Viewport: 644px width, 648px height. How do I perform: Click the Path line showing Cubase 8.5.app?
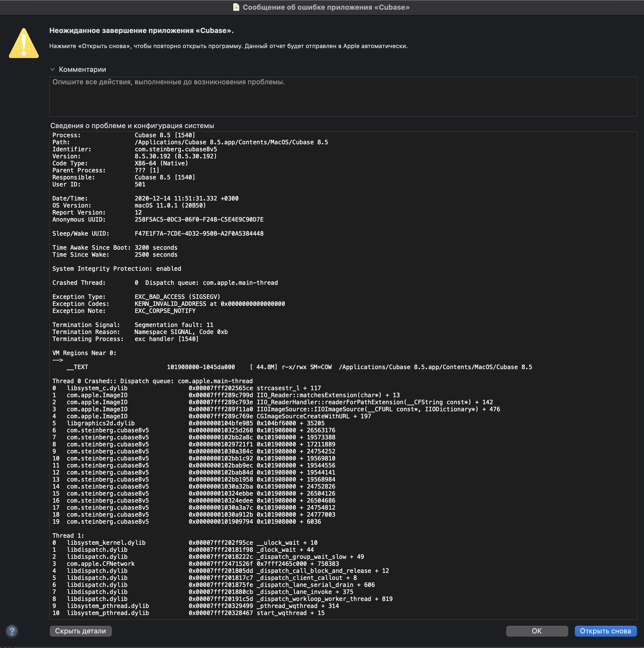coord(190,142)
